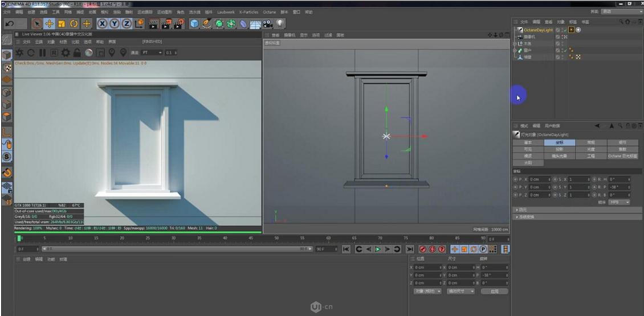Restart the Live Viewer render
The width and height of the screenshot is (644, 316).
click(31, 53)
